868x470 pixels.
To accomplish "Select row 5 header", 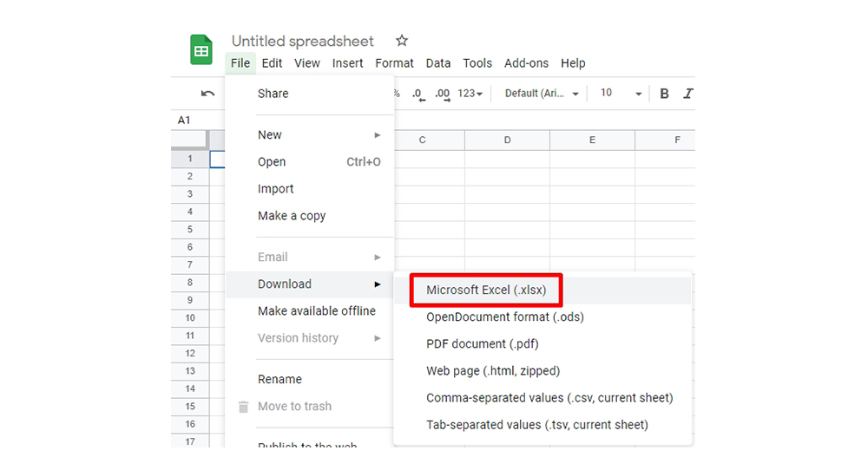I will (190, 230).
